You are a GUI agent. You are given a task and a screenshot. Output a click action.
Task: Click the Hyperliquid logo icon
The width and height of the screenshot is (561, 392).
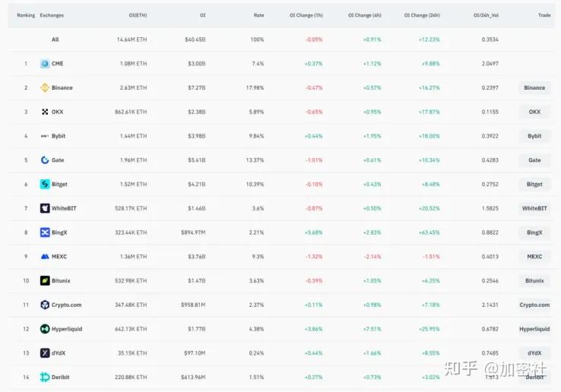(45, 329)
